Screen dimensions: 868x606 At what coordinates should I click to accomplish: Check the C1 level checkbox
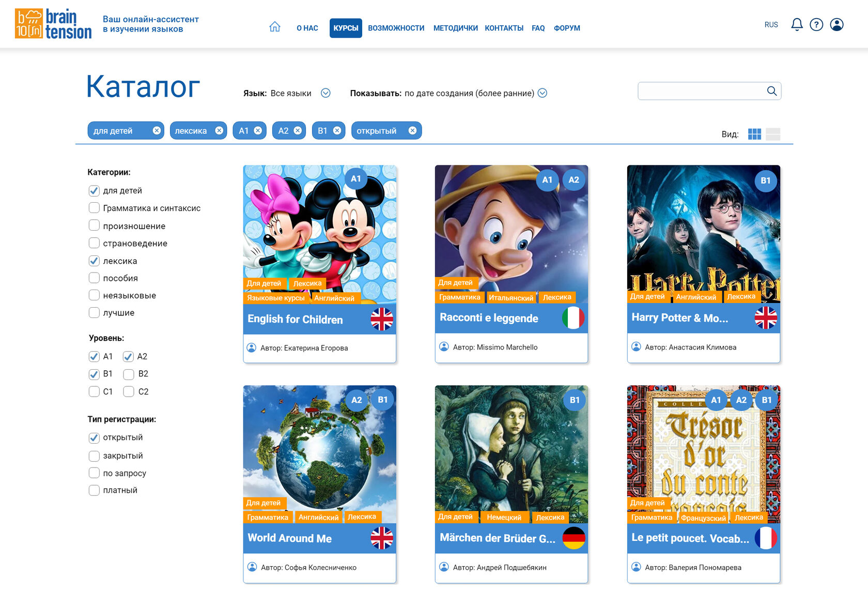tap(94, 392)
